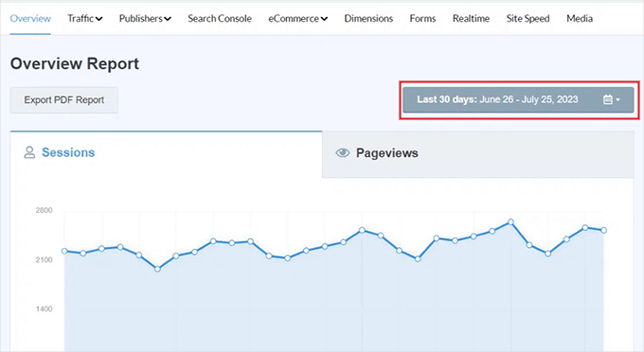Viewport: 644px width, 352px height.
Task: Go to Search Console report
Action: click(x=220, y=19)
